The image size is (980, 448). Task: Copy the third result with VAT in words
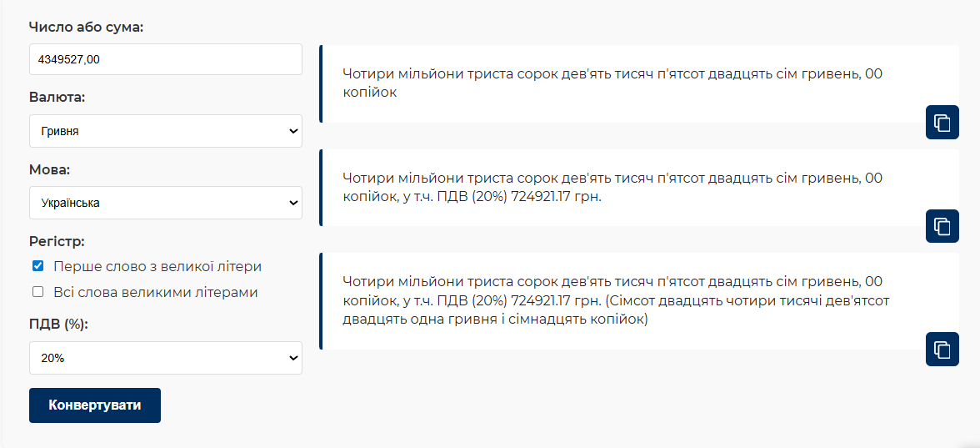coord(942,349)
